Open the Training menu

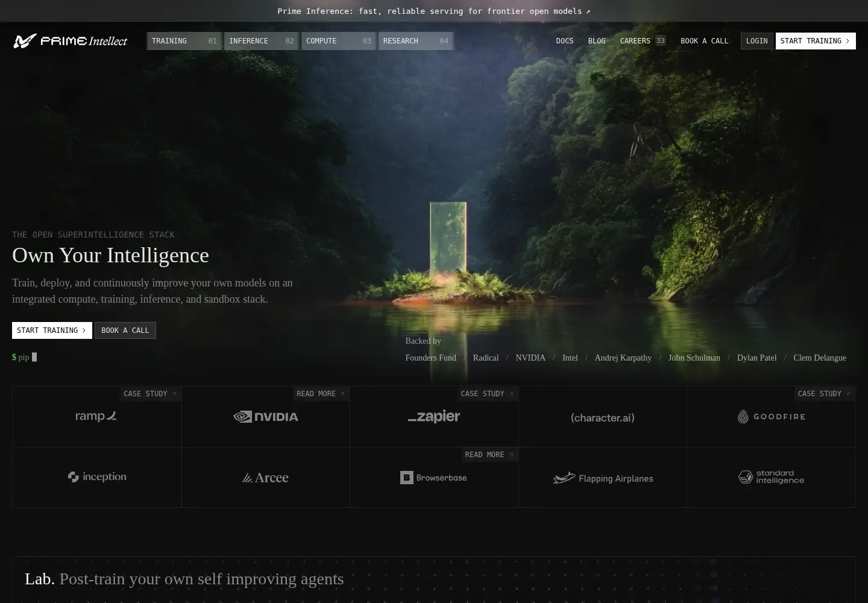(184, 41)
